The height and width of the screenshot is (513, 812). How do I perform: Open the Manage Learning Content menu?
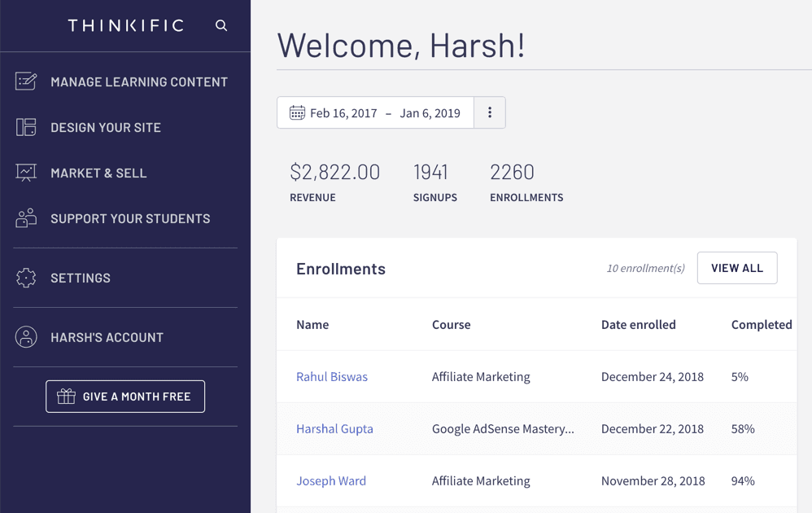138,81
